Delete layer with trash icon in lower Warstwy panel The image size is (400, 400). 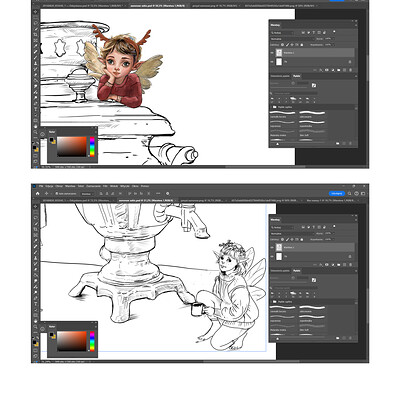click(351, 265)
